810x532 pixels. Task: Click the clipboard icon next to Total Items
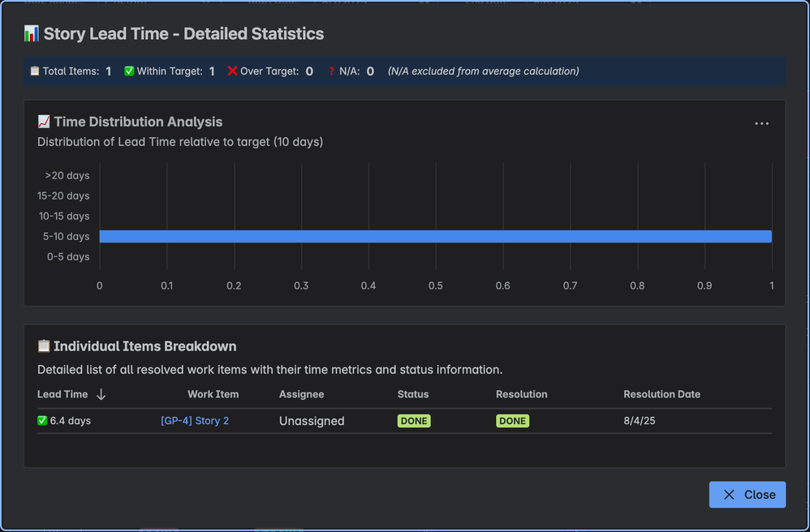(x=33, y=71)
